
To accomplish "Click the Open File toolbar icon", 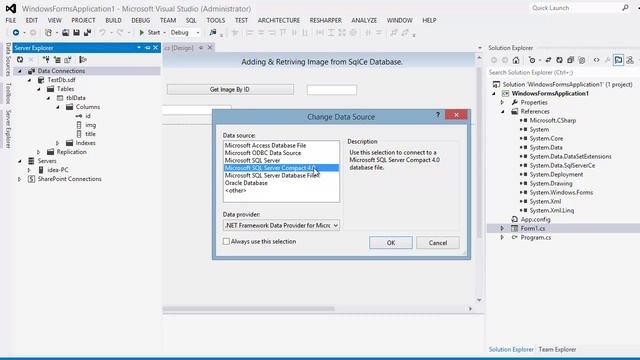I will 65,32.
